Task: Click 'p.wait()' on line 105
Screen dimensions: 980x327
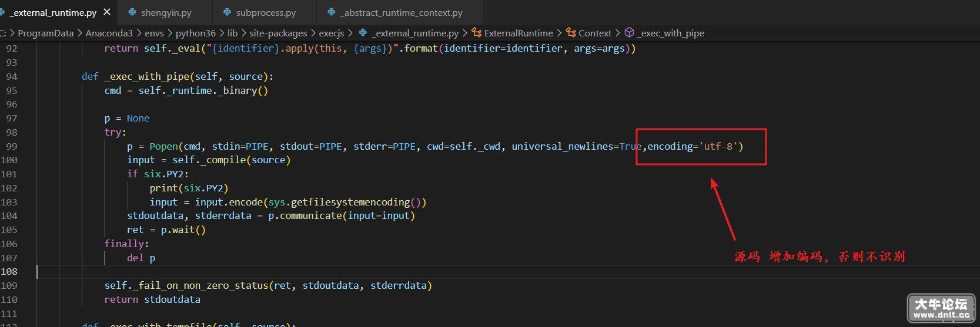Action: click(183, 230)
